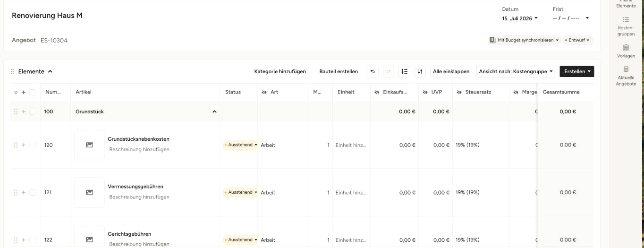Tick the checkbox for row 121
Viewport: 644px width, 248px height.
coord(32,192)
